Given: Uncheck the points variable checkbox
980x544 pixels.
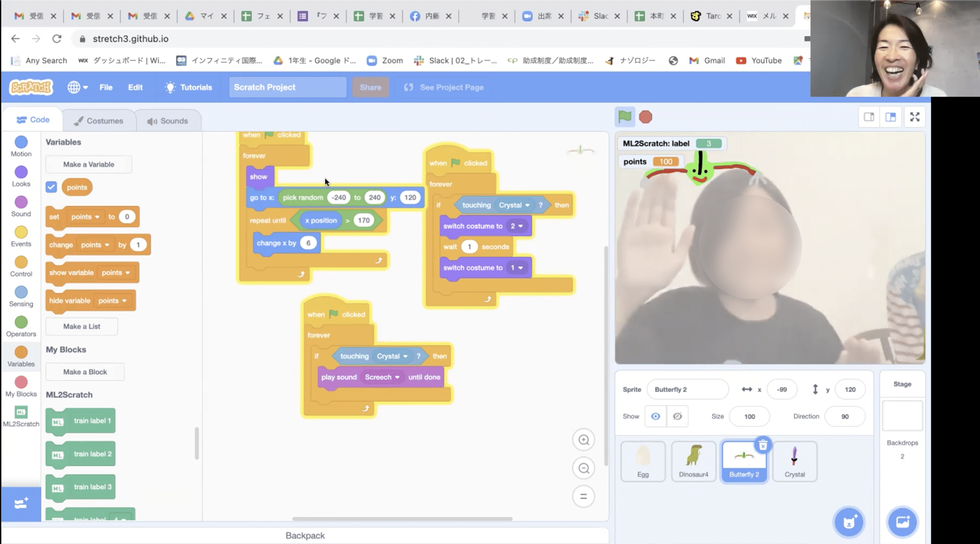Looking at the screenshot, I should (x=51, y=187).
